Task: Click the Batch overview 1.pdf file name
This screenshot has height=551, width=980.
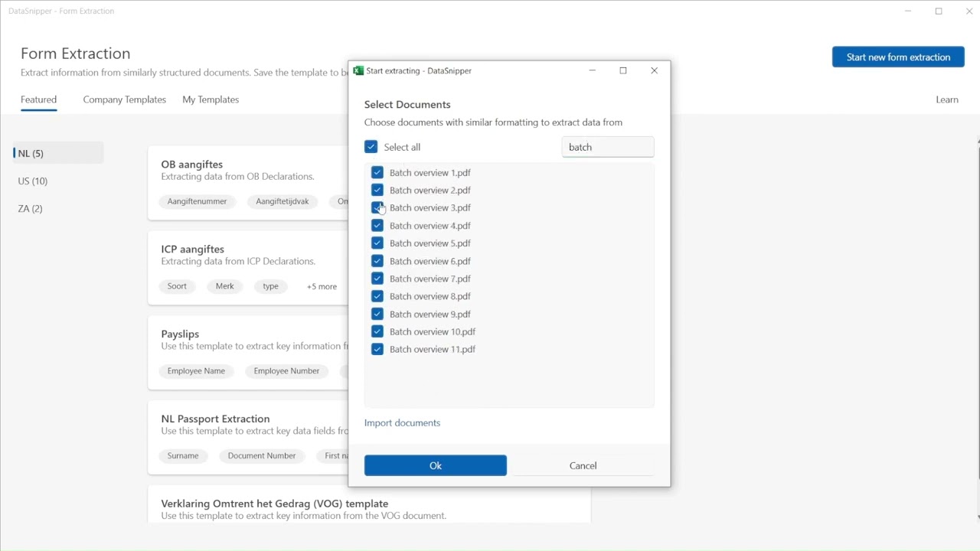Action: (x=430, y=173)
